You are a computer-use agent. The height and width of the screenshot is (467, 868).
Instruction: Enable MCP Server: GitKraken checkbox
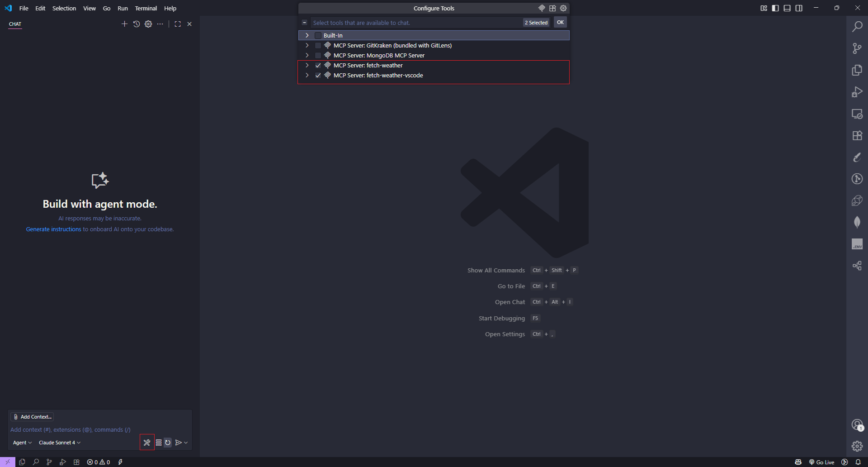(x=318, y=45)
